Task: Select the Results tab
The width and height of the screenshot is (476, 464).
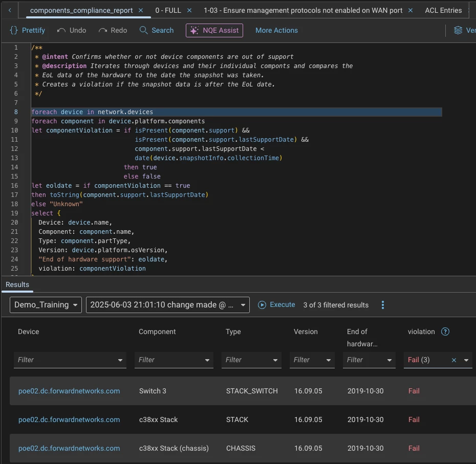Action: (17, 284)
